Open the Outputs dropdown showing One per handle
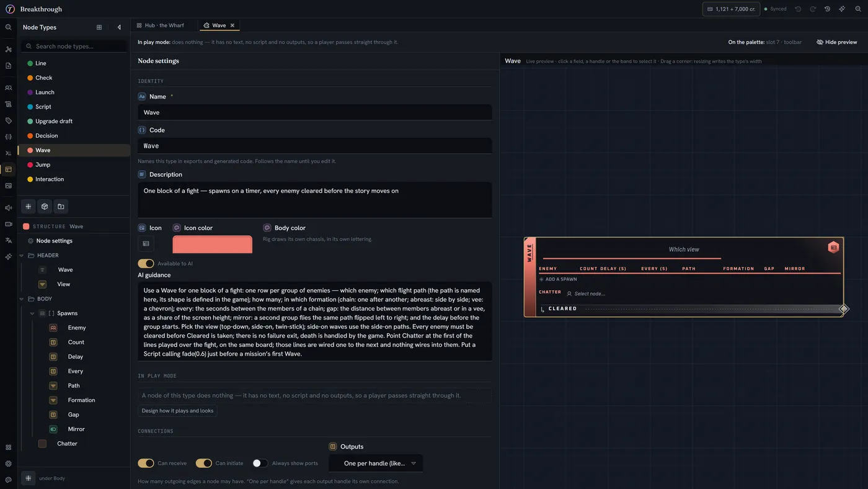 pyautogui.click(x=376, y=464)
